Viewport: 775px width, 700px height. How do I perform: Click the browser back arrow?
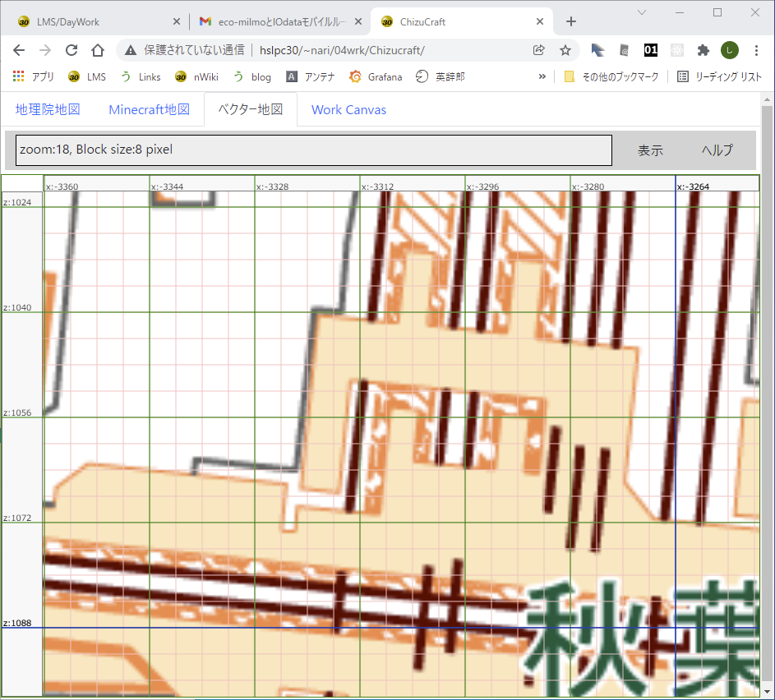[19, 50]
